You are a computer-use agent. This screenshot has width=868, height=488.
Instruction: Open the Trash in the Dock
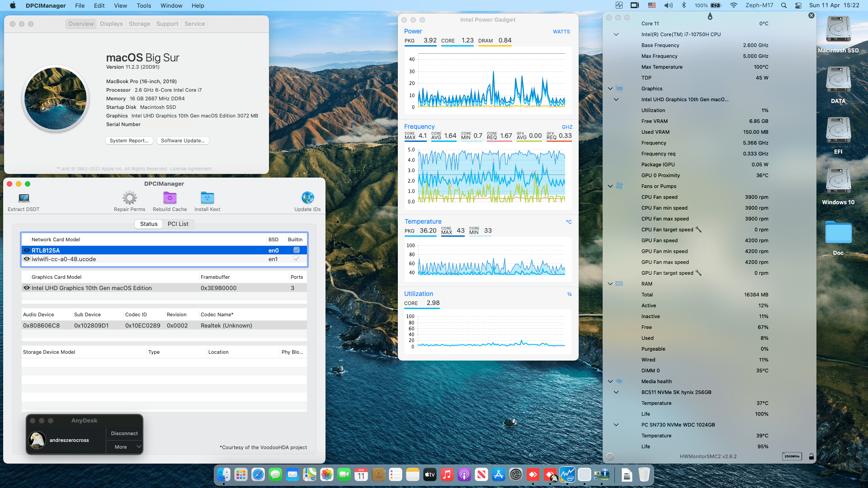644,474
